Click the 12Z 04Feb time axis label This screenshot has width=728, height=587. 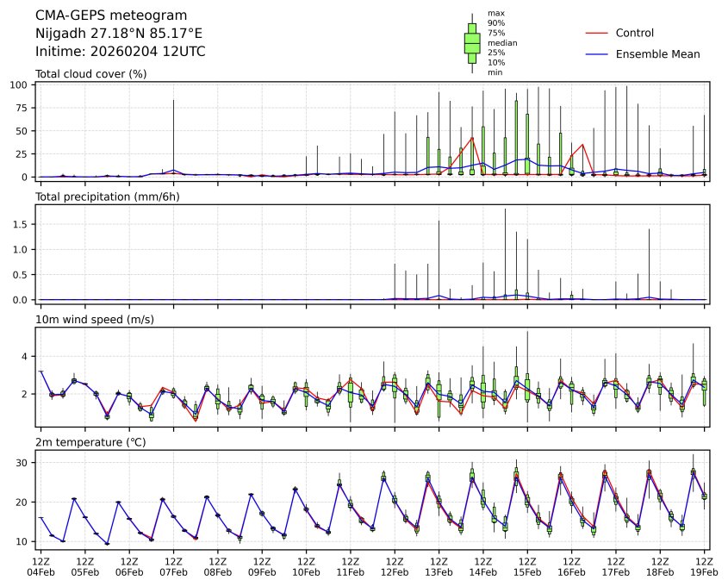pyautogui.click(x=40, y=565)
